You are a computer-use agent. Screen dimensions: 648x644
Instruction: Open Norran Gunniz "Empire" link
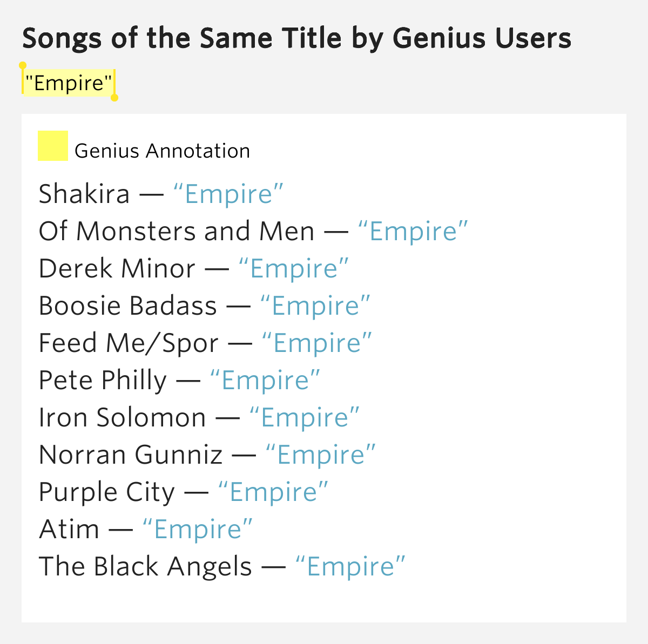pos(320,455)
